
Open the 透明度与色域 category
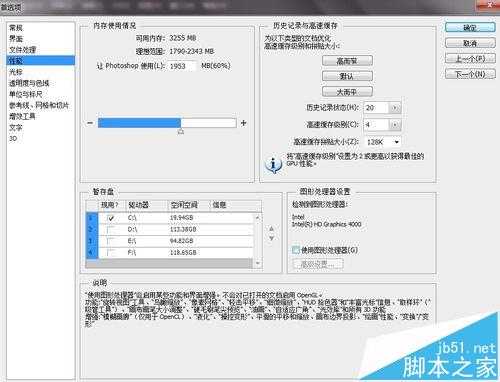point(29,83)
